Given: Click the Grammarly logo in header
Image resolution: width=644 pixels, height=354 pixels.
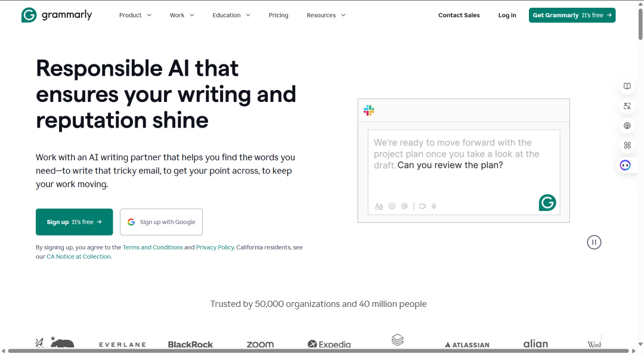Looking at the screenshot, I should 57,15.
